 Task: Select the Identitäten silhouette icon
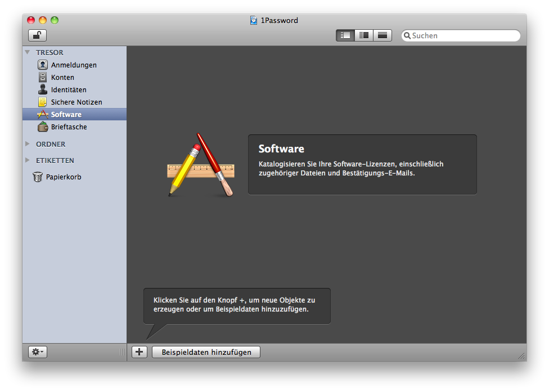[43, 90]
